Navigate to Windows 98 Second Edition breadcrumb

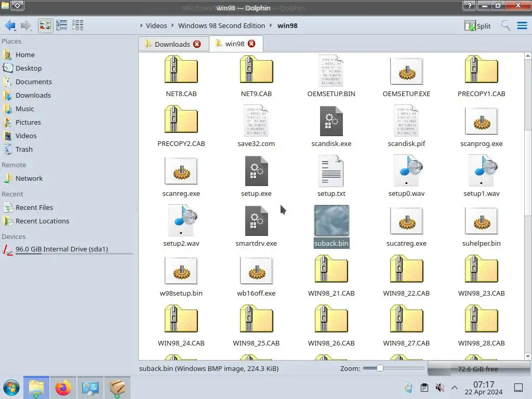[x=221, y=26]
